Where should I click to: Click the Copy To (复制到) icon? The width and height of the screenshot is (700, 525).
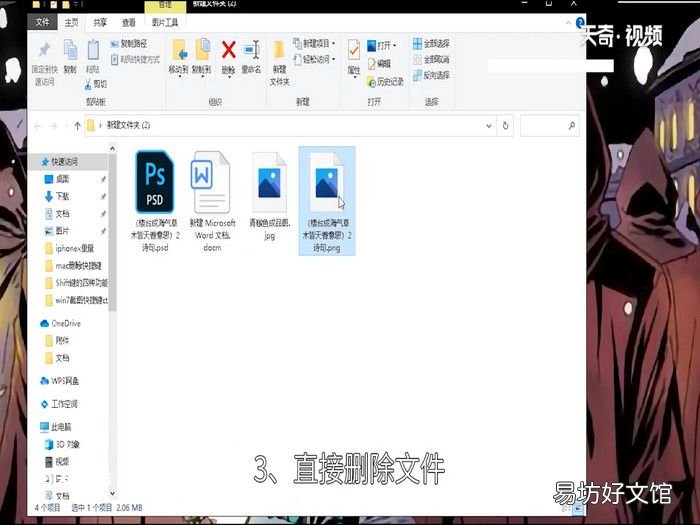pyautogui.click(x=202, y=50)
